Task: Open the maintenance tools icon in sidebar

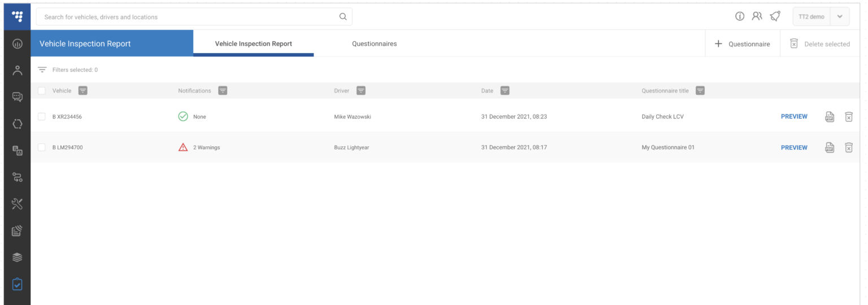Action: tap(18, 204)
